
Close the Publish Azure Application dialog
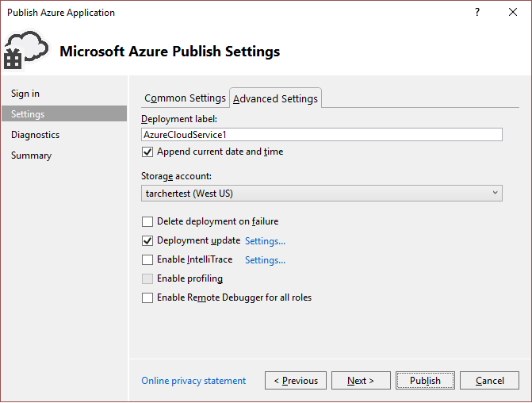pyautogui.click(x=513, y=12)
